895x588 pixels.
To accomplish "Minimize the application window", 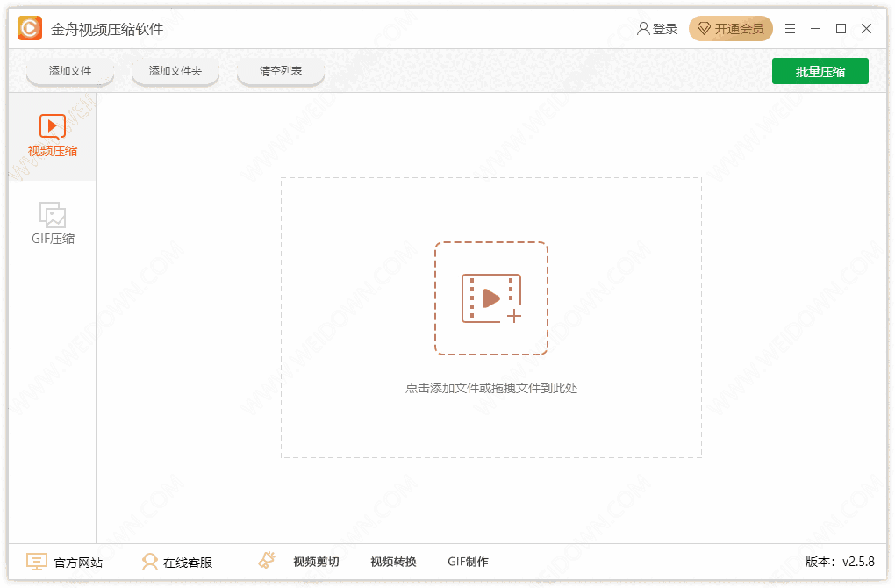I will 816,29.
